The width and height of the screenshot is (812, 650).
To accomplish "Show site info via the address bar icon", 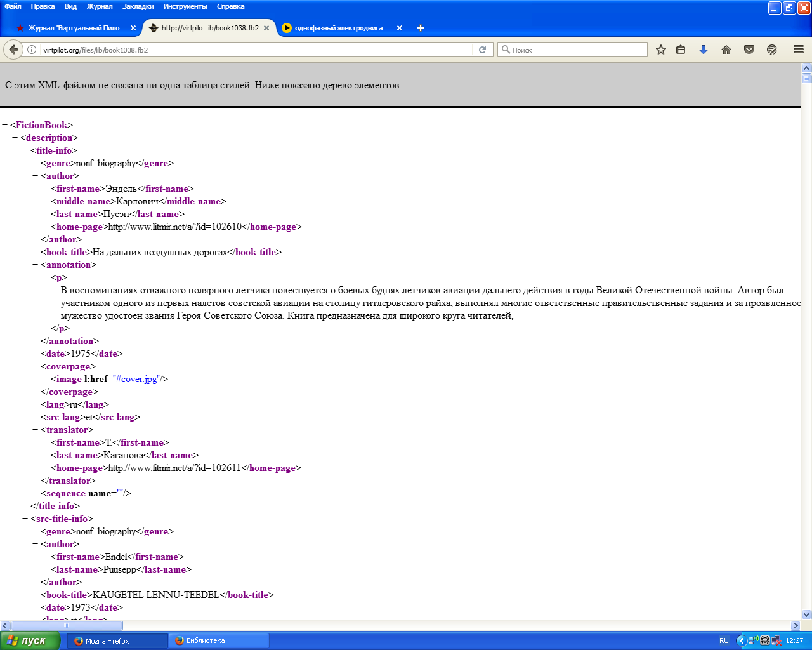I will click(32, 50).
